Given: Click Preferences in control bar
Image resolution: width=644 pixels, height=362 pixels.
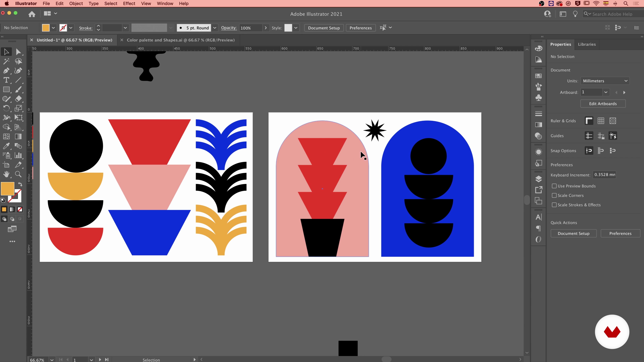Looking at the screenshot, I should (361, 28).
